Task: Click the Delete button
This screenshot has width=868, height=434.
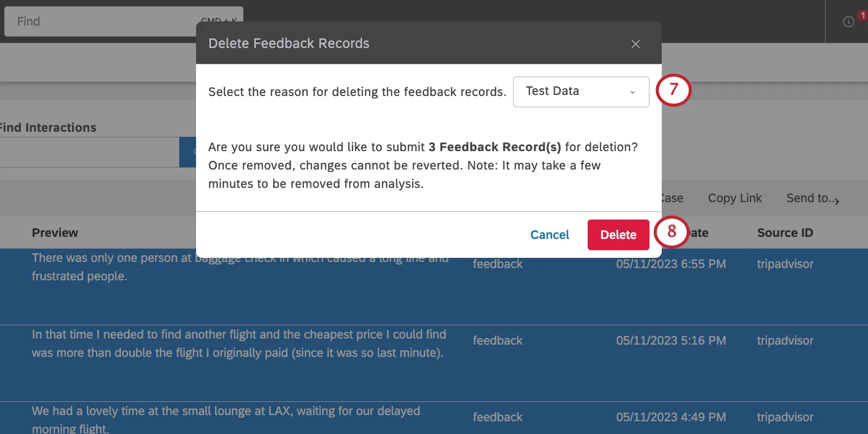Action: [x=618, y=234]
